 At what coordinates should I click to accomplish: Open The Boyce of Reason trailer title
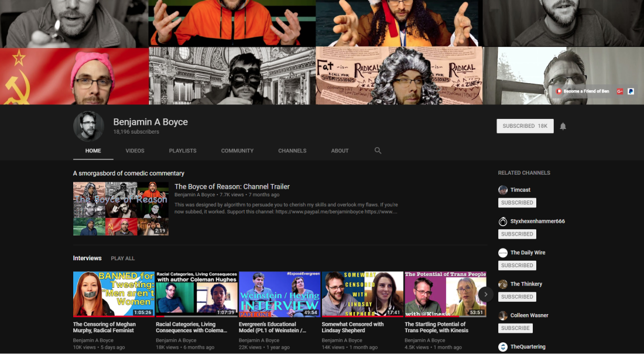click(x=232, y=186)
